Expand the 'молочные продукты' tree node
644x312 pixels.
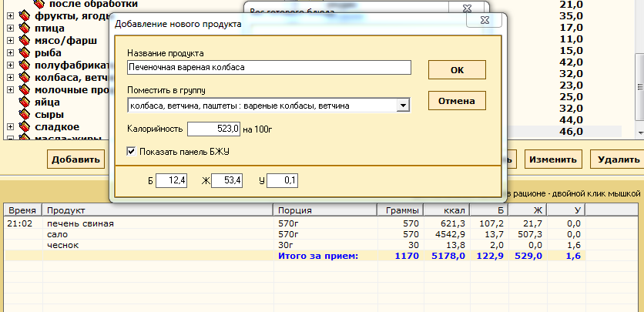pyautogui.click(x=10, y=90)
